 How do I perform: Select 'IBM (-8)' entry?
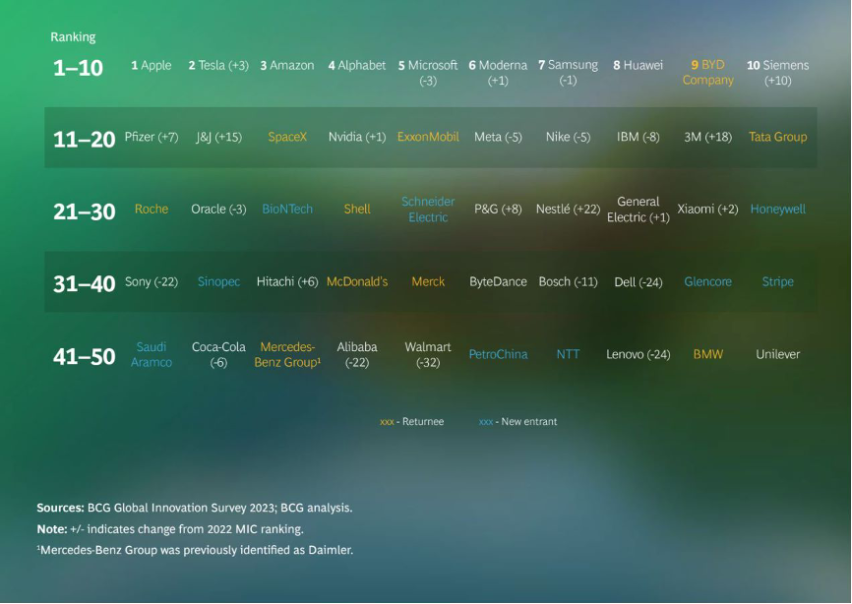(x=638, y=137)
